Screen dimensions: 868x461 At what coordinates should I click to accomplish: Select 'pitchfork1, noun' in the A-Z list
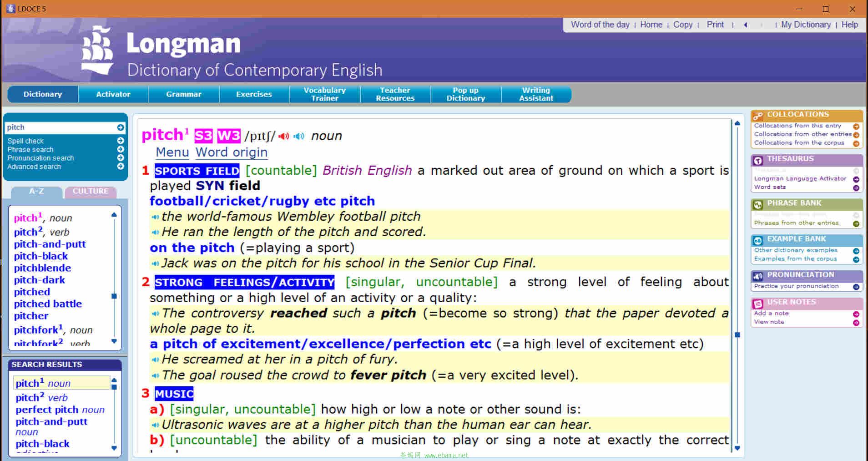click(53, 329)
